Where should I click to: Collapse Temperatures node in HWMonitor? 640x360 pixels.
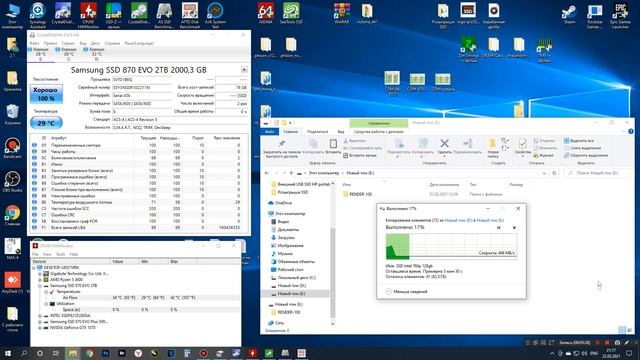[x=46, y=292]
